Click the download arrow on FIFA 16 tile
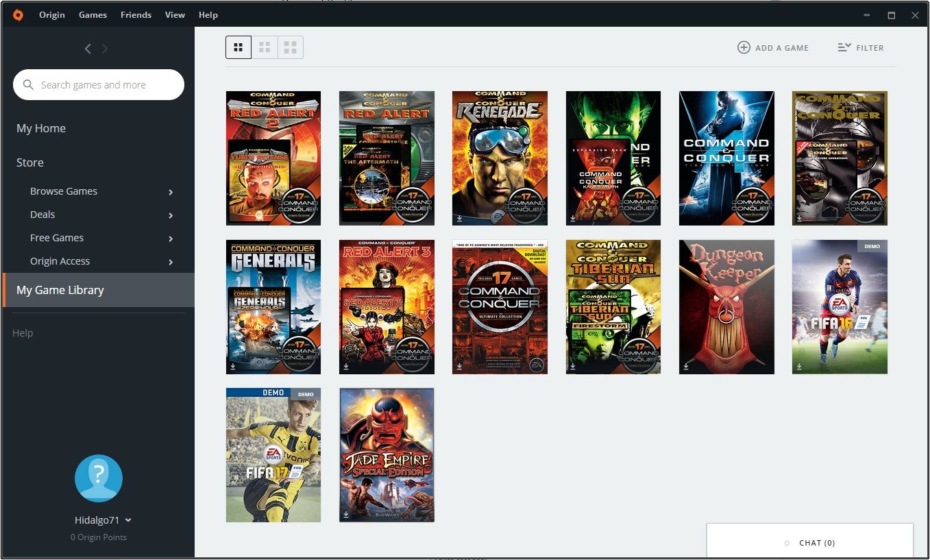The image size is (930, 560). [799, 367]
